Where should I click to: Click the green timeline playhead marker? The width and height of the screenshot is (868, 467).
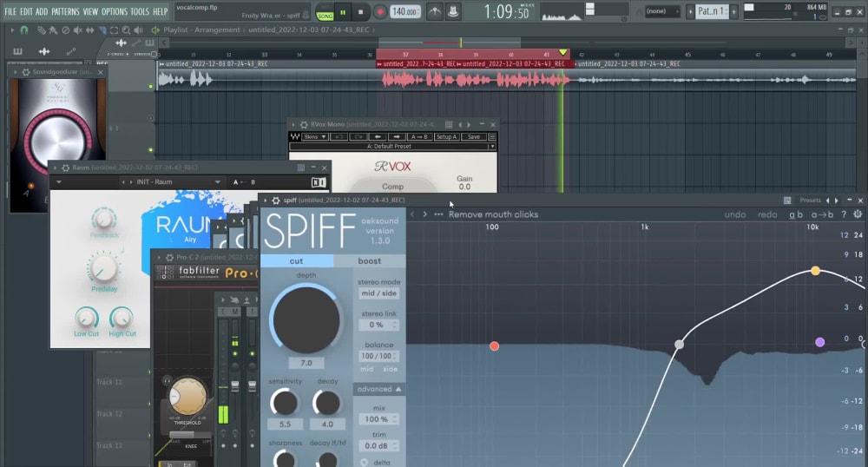(x=563, y=53)
